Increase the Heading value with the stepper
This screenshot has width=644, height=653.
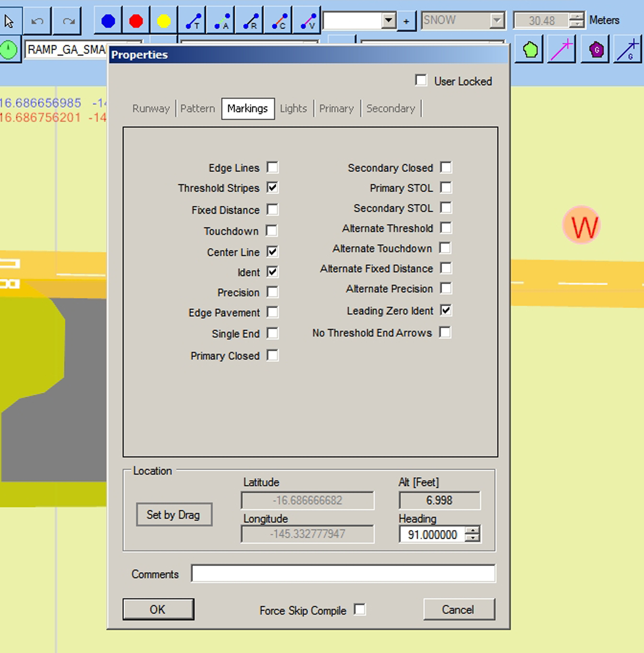(473, 531)
